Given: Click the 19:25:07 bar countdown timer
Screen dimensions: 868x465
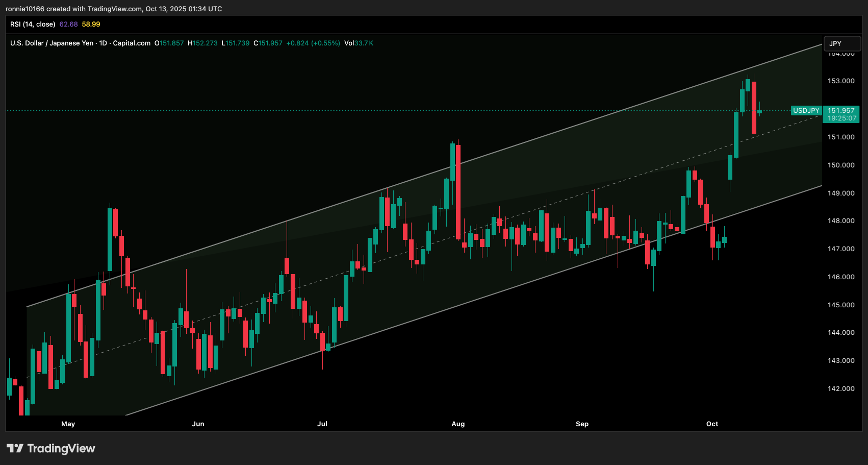Looking at the screenshot, I should click(841, 118).
